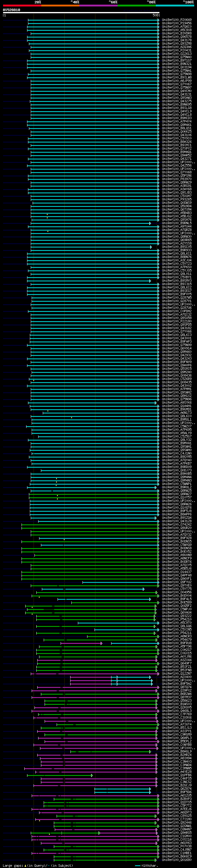
Task: Select the UniRef100_C5Y9I0 label
Action: click(177, 139)
